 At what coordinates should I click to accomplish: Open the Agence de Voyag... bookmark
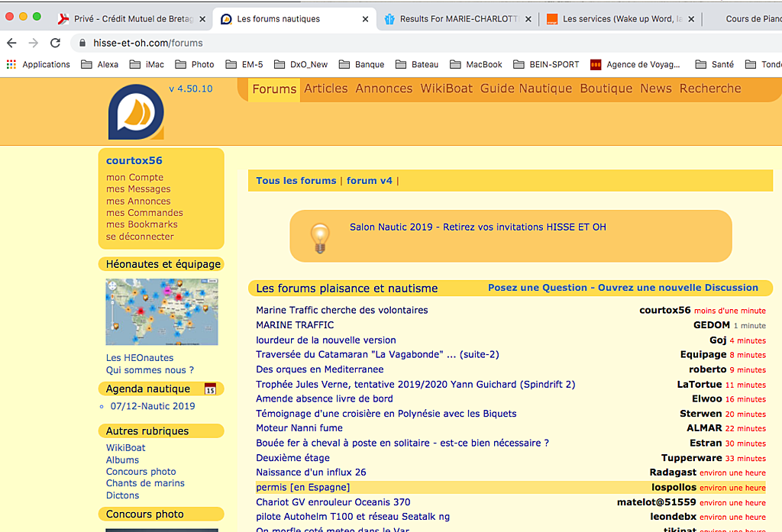click(x=635, y=64)
